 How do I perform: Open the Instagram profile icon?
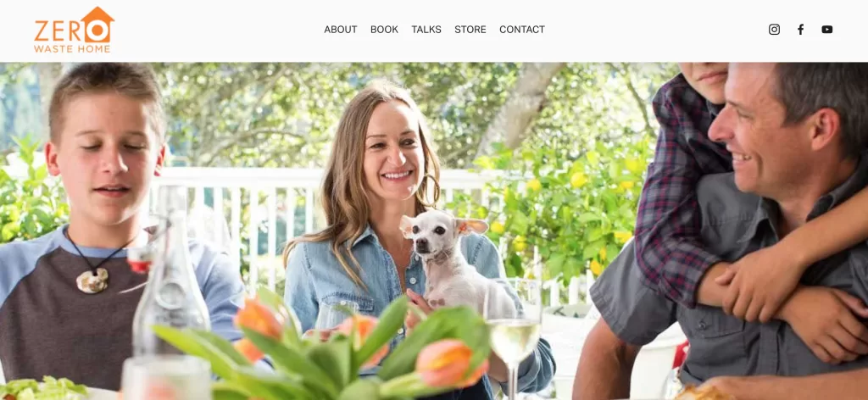774,30
